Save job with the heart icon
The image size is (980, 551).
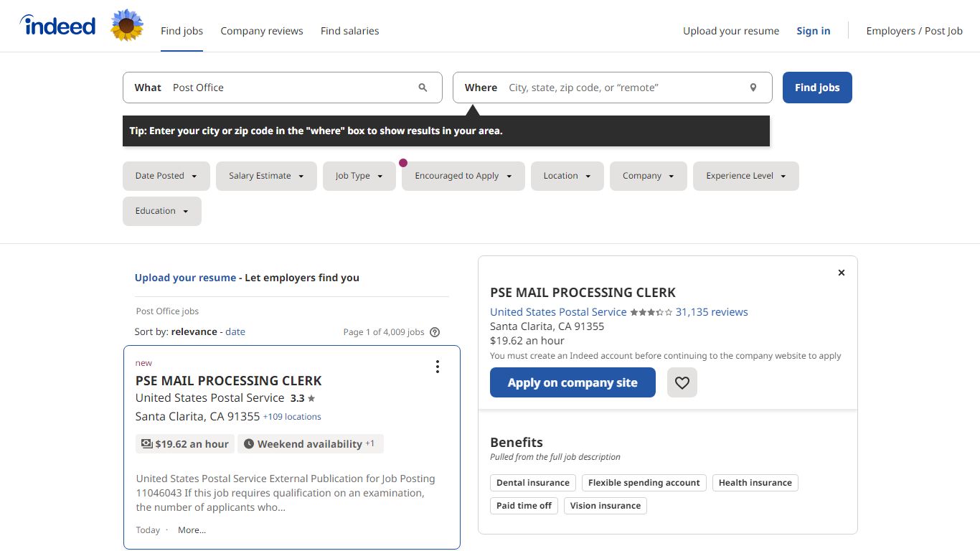pyautogui.click(x=682, y=382)
